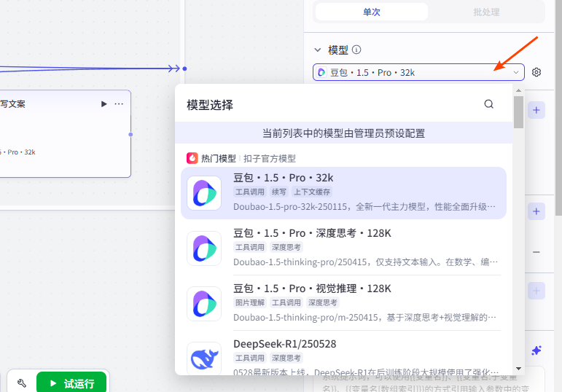Select 豆包·1.5·Pro·视觉推理·128K model
Image resolution: width=562 pixels, height=392 pixels.
343,304
